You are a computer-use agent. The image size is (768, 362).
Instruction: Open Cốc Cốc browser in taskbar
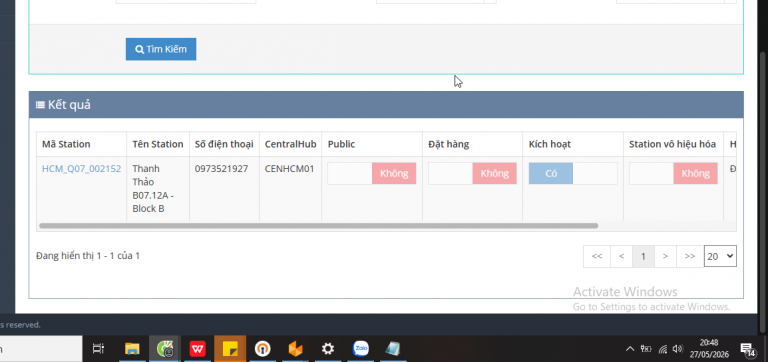[x=165, y=349]
